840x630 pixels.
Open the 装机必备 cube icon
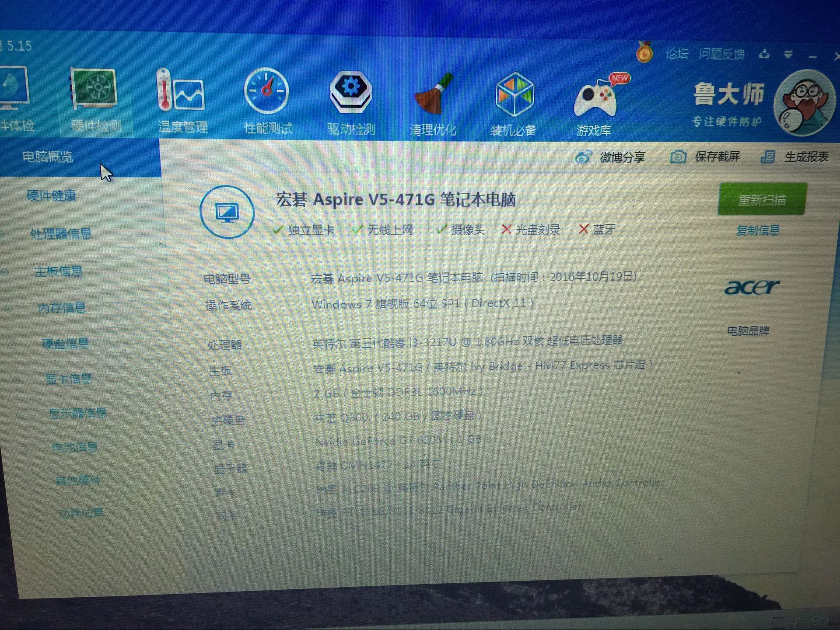(514, 104)
